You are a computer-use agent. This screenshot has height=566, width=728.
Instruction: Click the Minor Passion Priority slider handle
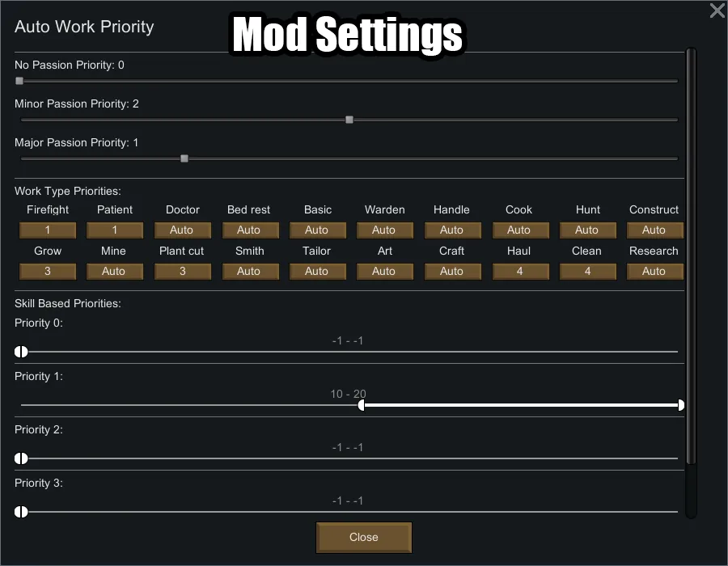coord(349,120)
